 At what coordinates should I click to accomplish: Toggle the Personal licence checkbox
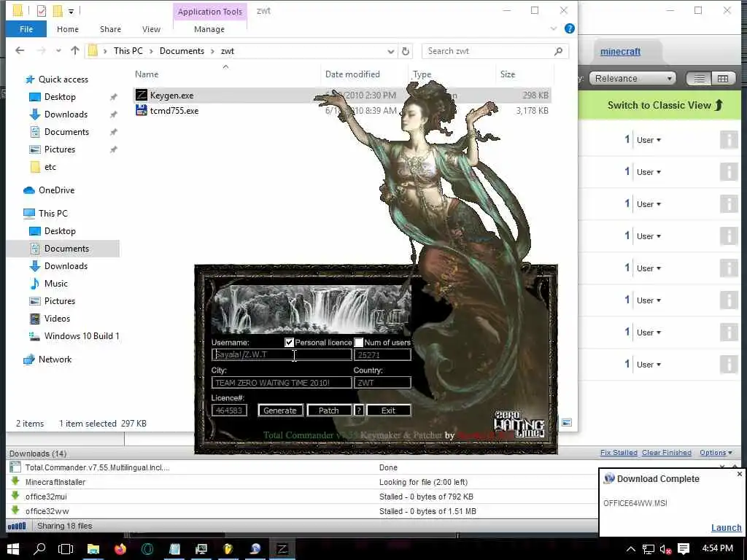pyautogui.click(x=289, y=343)
